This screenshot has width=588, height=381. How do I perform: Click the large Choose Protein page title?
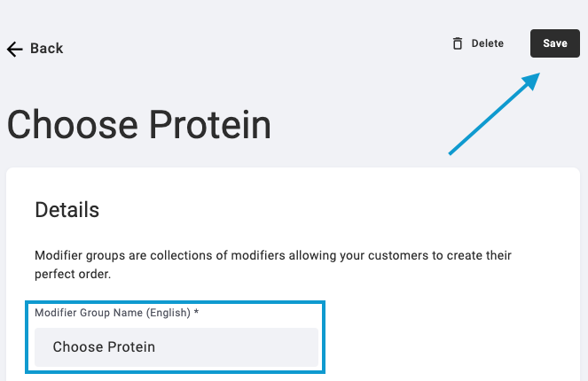click(138, 125)
